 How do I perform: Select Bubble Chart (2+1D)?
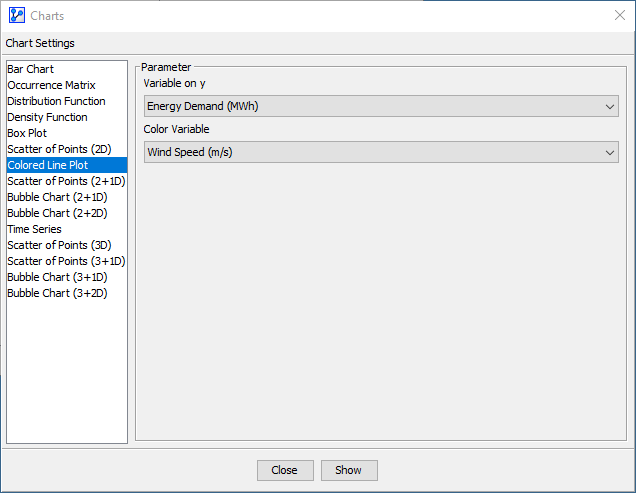coord(57,197)
